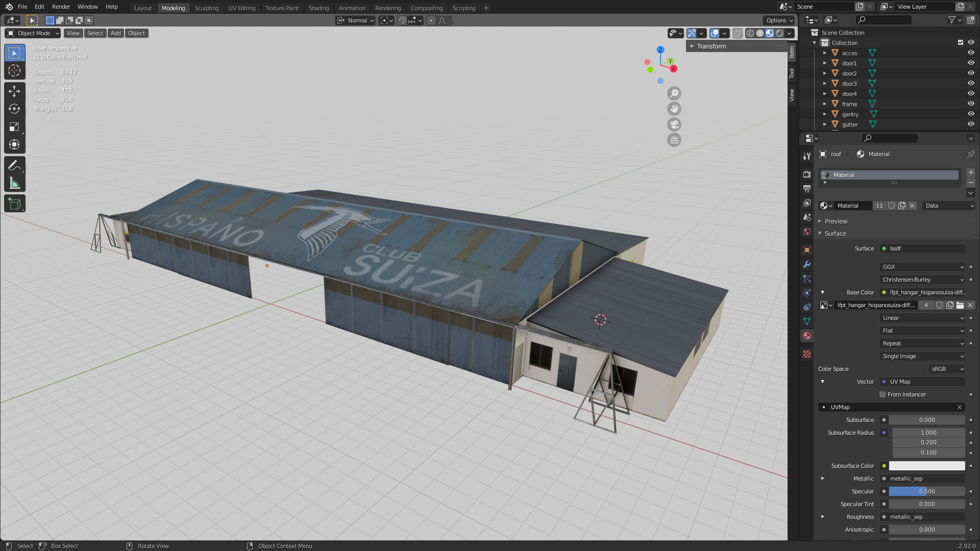The image size is (980, 551).
Task: Hide the door1 object in the outliner
Action: 971,63
